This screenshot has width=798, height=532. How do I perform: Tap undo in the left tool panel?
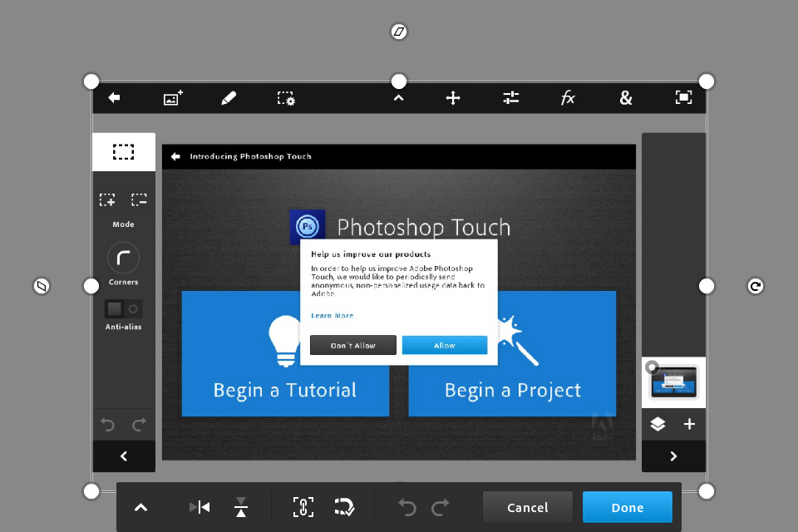[x=107, y=425]
